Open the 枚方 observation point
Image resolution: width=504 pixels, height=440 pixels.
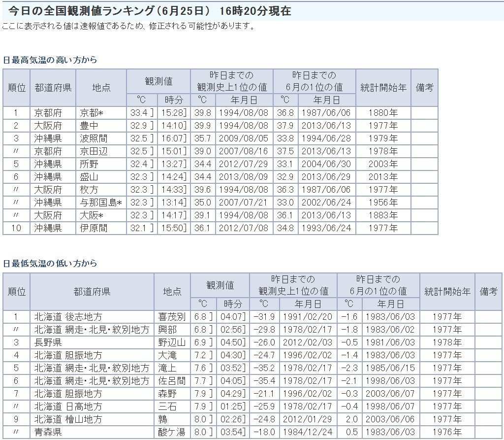click(89, 190)
